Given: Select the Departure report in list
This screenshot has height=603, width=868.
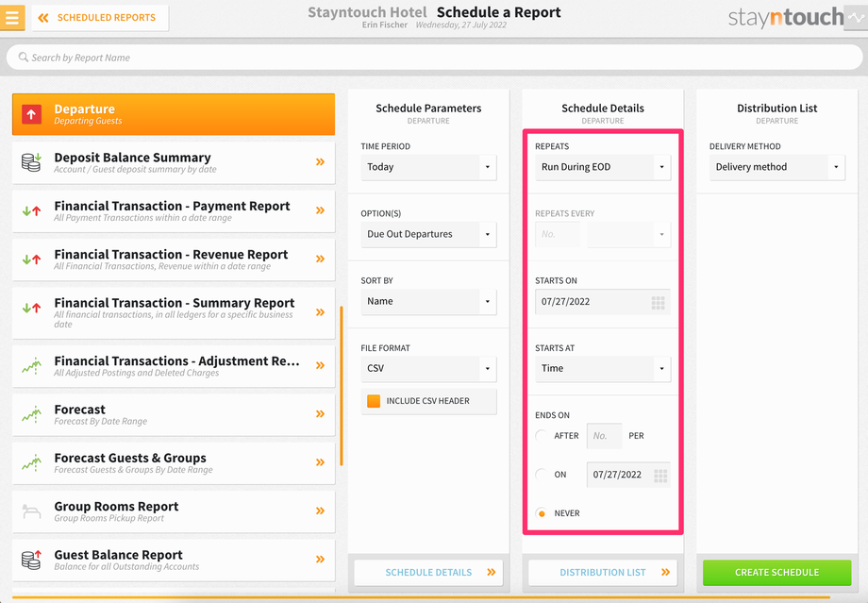Looking at the screenshot, I should pyautogui.click(x=174, y=114).
